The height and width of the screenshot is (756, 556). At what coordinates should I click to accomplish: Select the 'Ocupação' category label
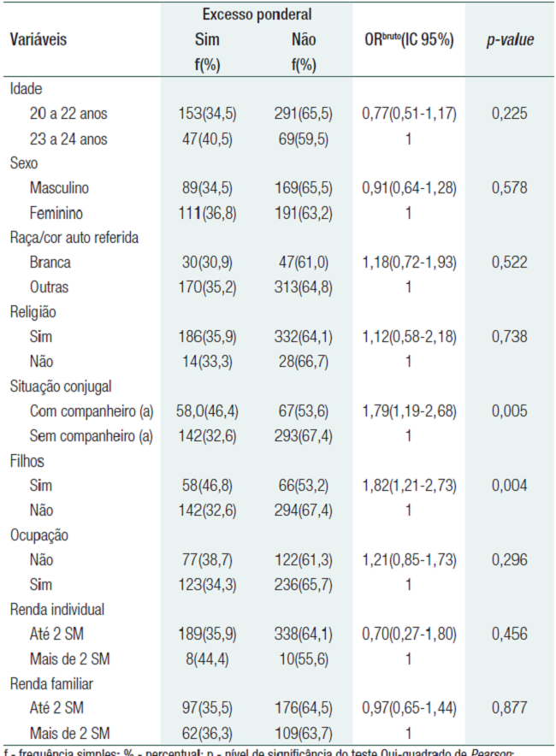pos(38,535)
